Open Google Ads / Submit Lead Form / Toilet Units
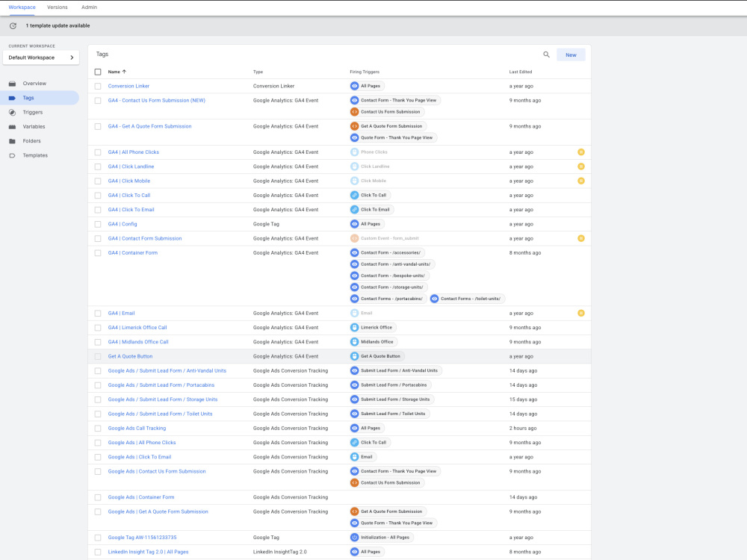Image resolution: width=747 pixels, height=560 pixels. click(160, 414)
